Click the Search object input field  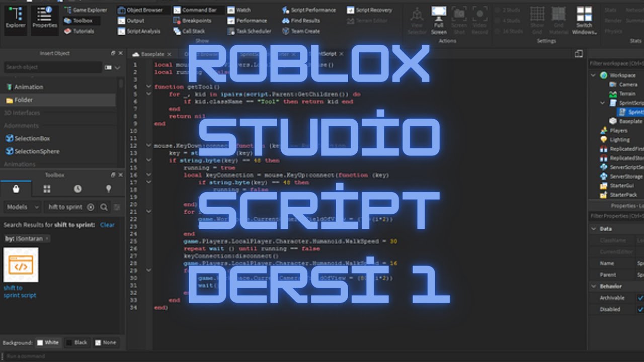coord(53,67)
